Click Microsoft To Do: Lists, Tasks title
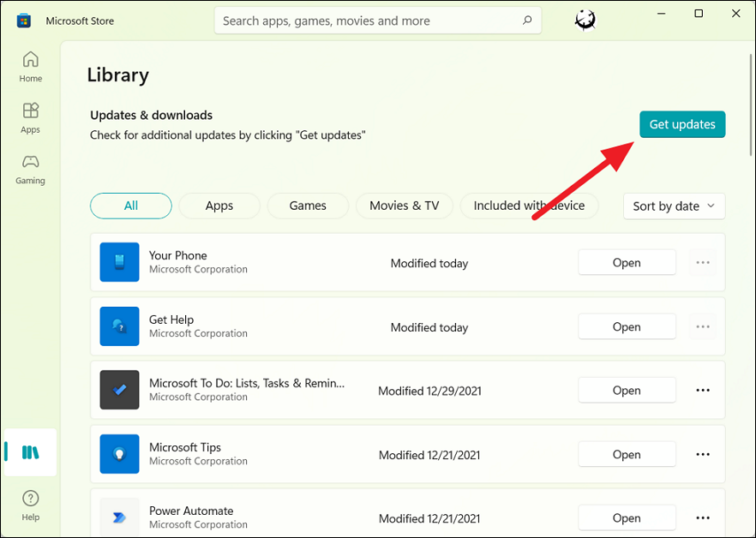 point(247,383)
